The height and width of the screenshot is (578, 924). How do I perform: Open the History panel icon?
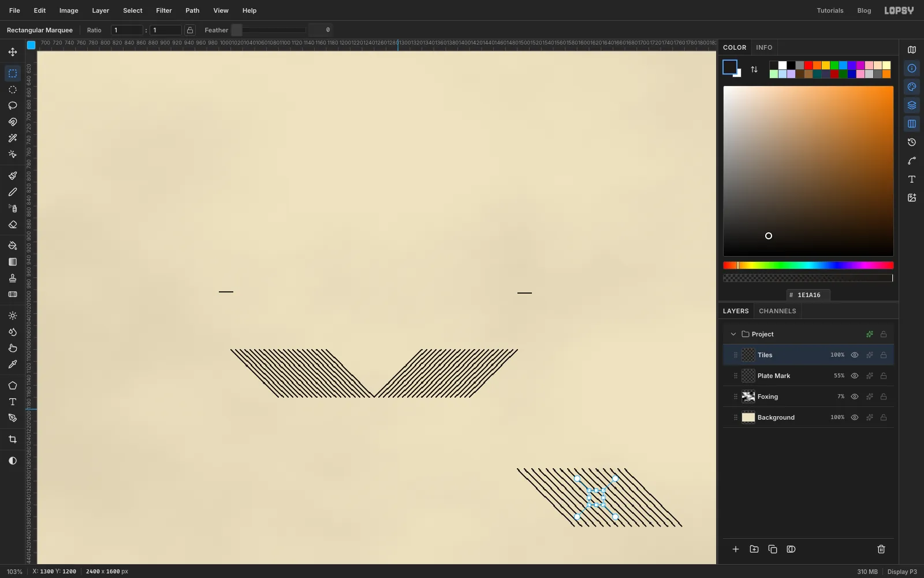pos(912,142)
